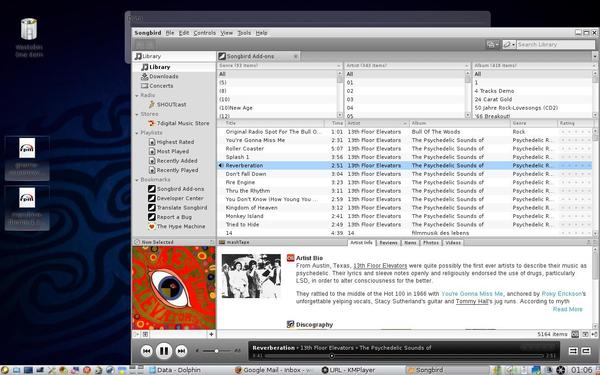Collapse the Playlists section

coord(137,133)
